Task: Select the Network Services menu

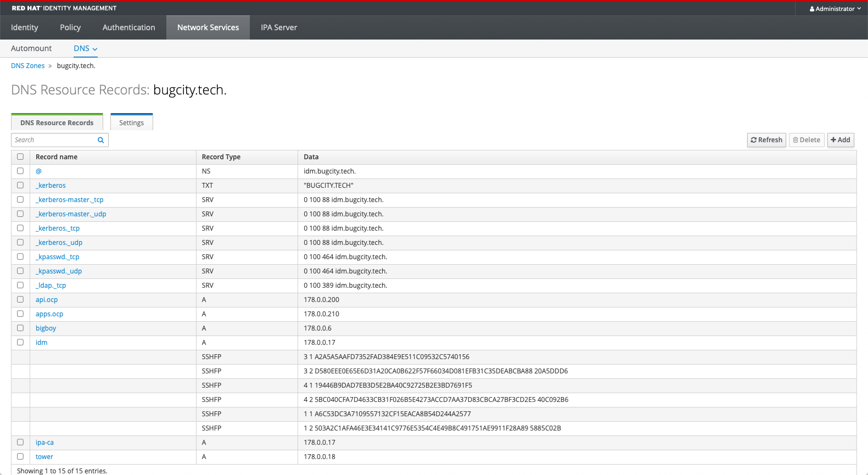Action: (208, 27)
